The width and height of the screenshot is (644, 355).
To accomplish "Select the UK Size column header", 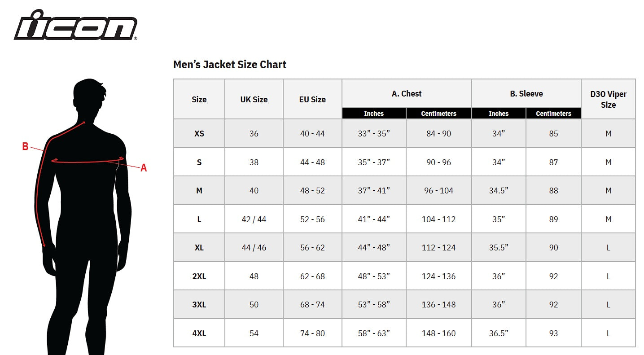I will click(x=254, y=99).
